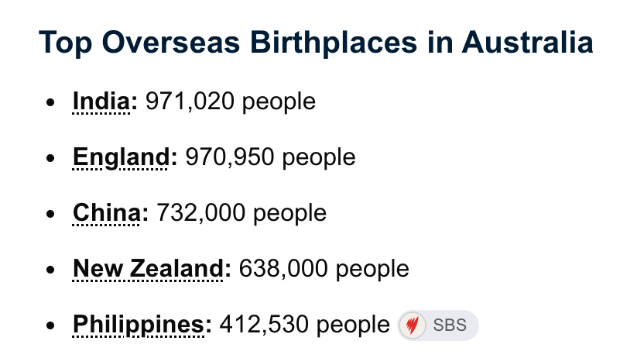
Task: Click the Philippines underlined term
Action: click(139, 325)
